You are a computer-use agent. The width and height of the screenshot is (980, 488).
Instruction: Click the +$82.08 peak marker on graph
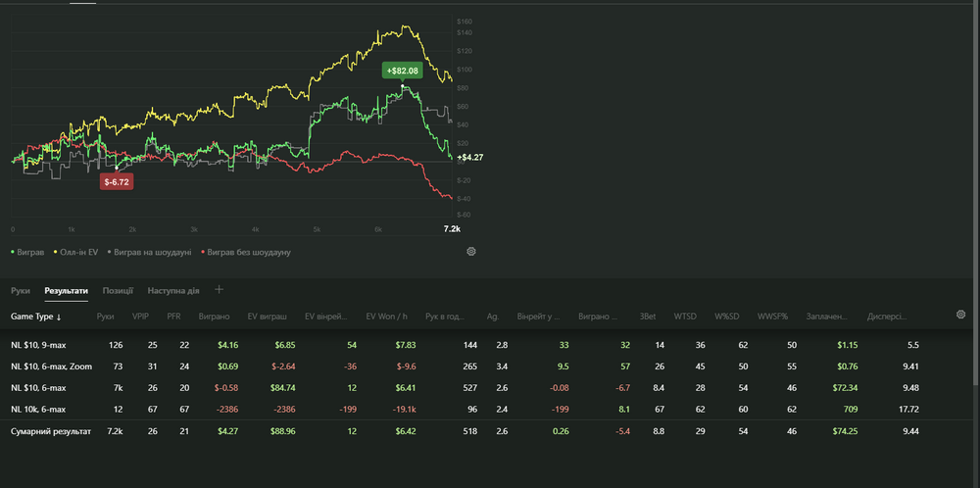(402, 71)
